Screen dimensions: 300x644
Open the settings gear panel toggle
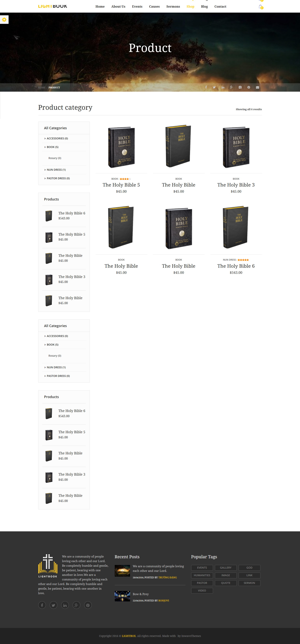point(4,19)
